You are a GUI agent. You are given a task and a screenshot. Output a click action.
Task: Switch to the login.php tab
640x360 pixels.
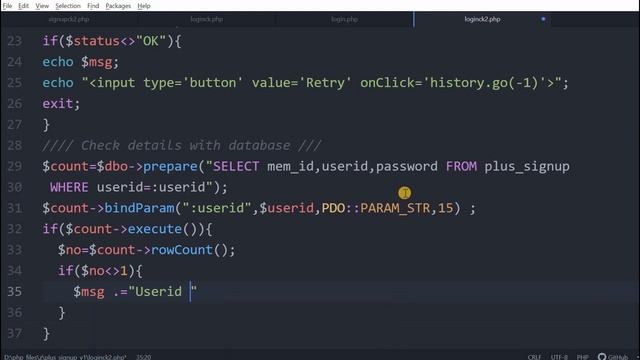(344, 19)
